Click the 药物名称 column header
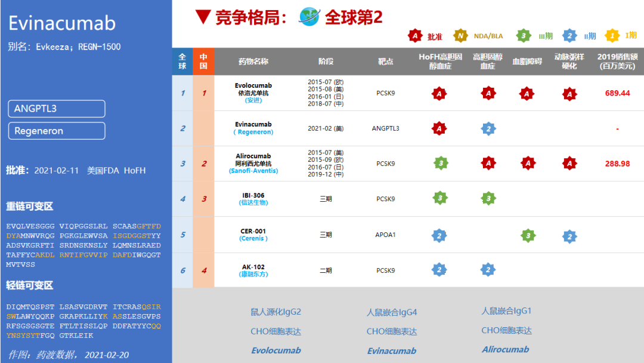The width and height of the screenshot is (644, 363). 253,61
